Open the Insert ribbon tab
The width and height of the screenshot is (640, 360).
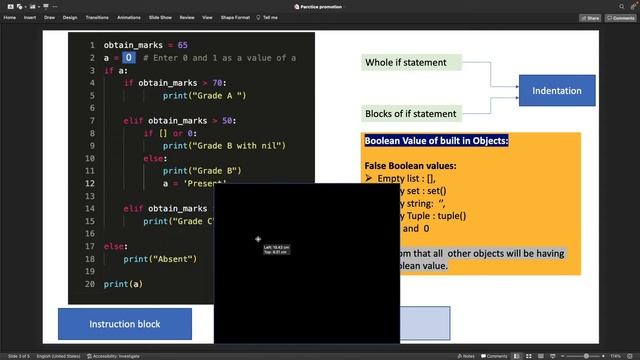[x=30, y=18]
